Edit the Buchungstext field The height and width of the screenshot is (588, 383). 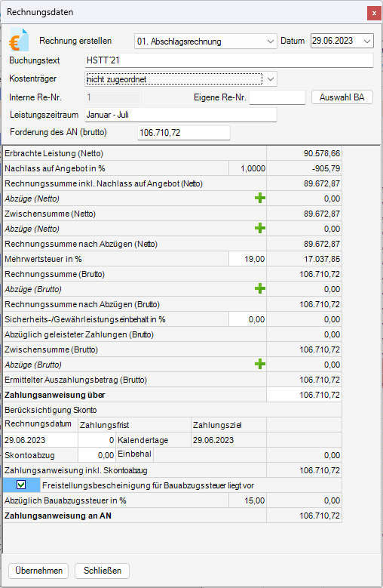click(229, 60)
